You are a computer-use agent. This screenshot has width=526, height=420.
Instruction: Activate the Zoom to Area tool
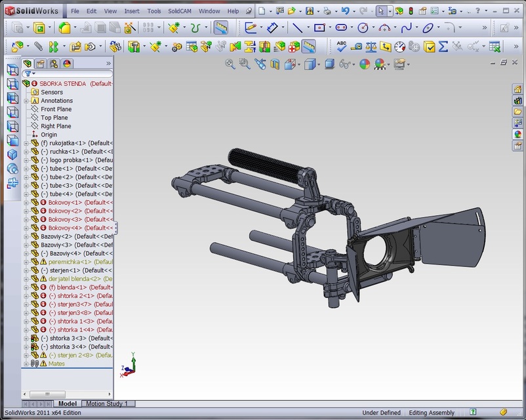pos(244,64)
